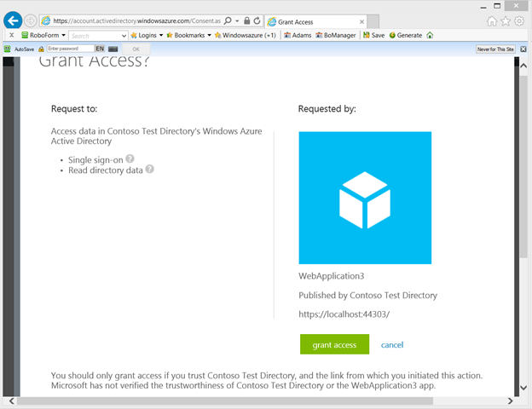Image resolution: width=532 pixels, height=409 pixels.
Task: Open the Bookmarks dropdown
Action: [189, 35]
